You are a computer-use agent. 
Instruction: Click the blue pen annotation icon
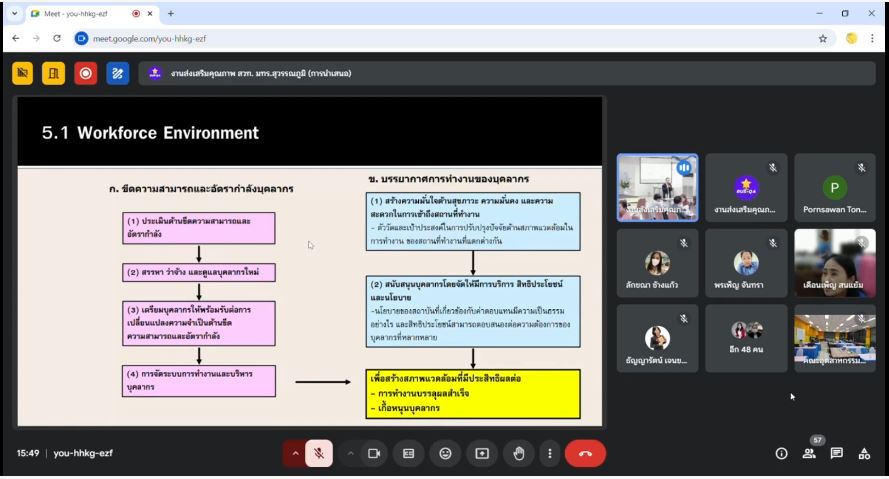click(118, 73)
